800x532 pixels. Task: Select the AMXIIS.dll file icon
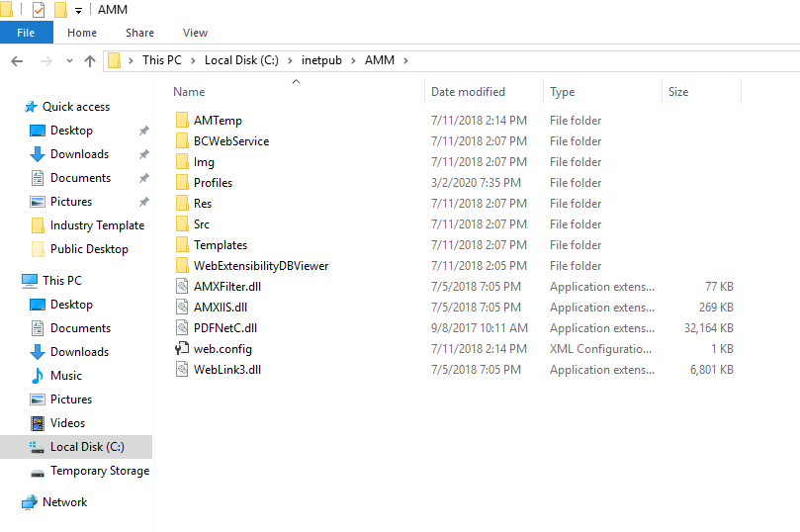point(182,308)
